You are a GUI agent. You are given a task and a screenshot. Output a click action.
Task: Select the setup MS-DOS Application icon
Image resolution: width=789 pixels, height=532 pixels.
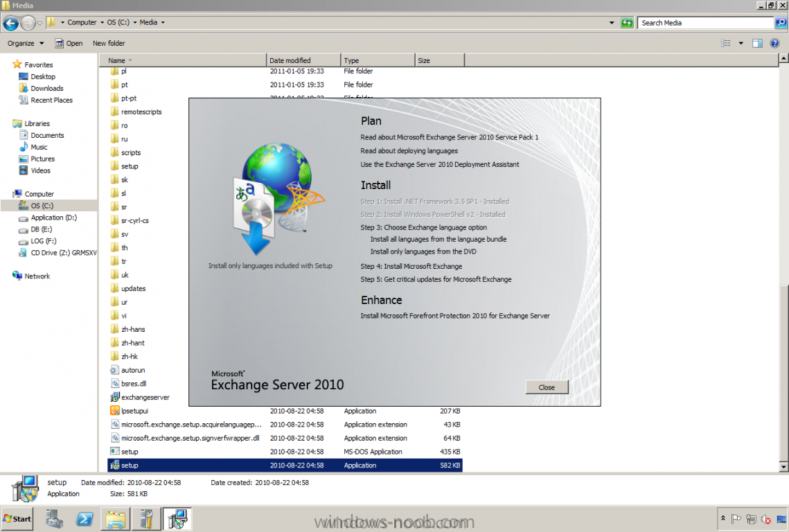click(115, 451)
